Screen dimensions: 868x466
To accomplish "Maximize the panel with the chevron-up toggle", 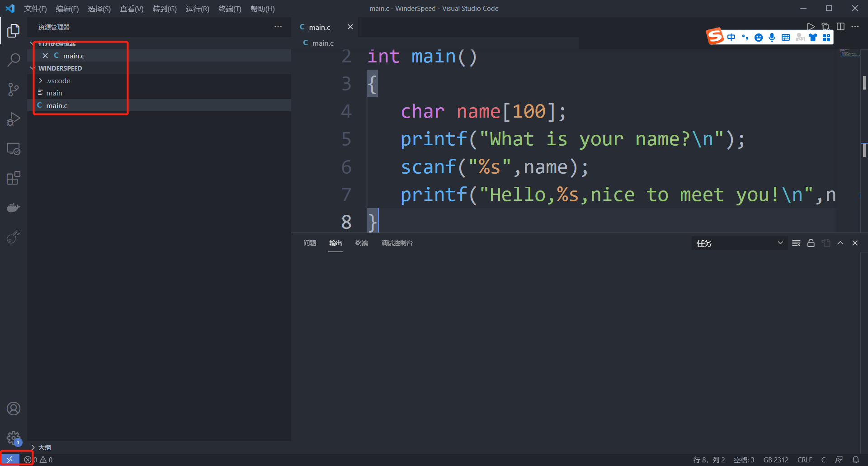I will coord(840,243).
